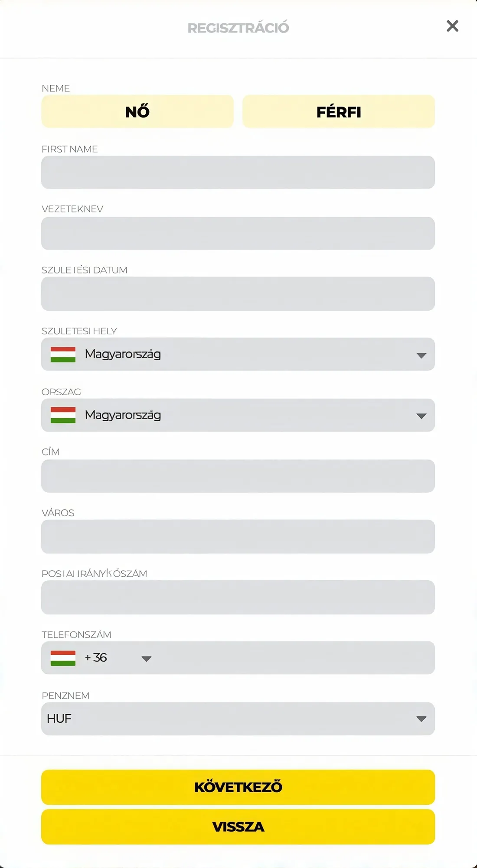Screen dimensions: 477x868
Task: Expand the birthplace dropdown arrow
Action: pos(421,355)
